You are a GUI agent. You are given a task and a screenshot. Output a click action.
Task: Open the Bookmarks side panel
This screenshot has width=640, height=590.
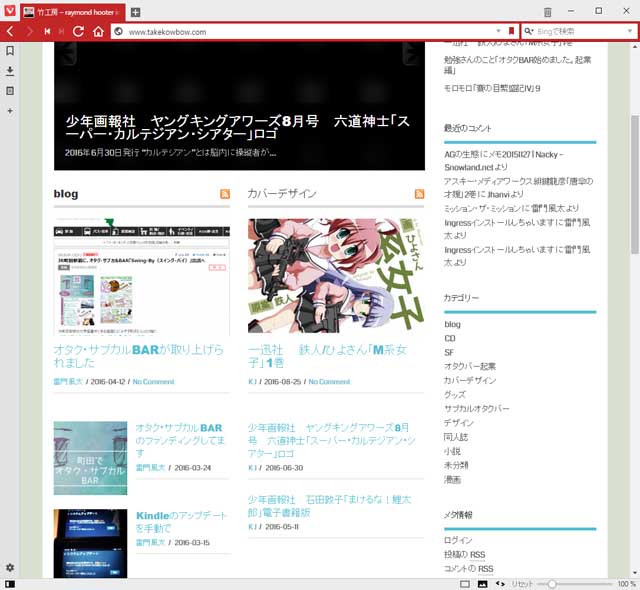coord(10,51)
